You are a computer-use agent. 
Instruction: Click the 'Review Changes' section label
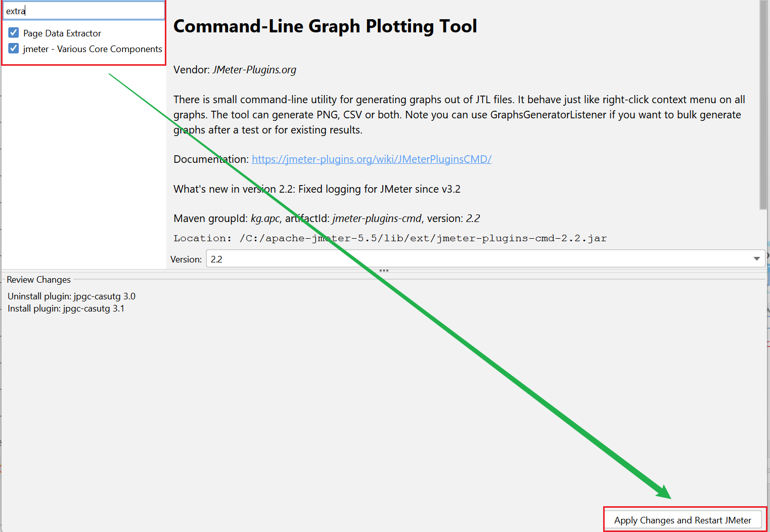pos(39,280)
